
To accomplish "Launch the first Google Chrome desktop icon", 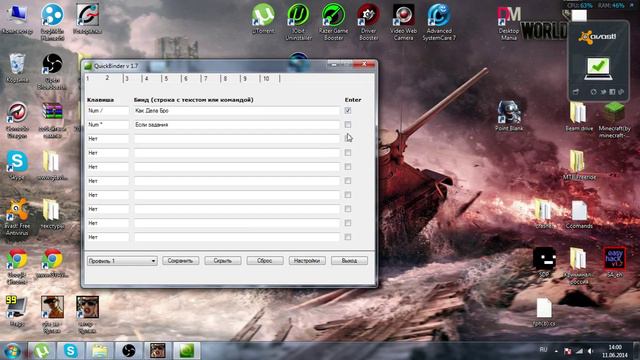I will 17,266.
